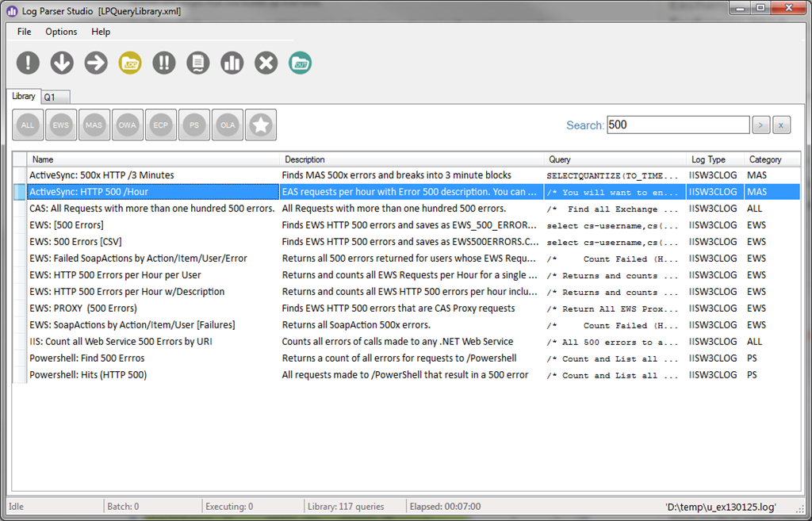
Task: Filter library by EWS category
Action: 61,125
